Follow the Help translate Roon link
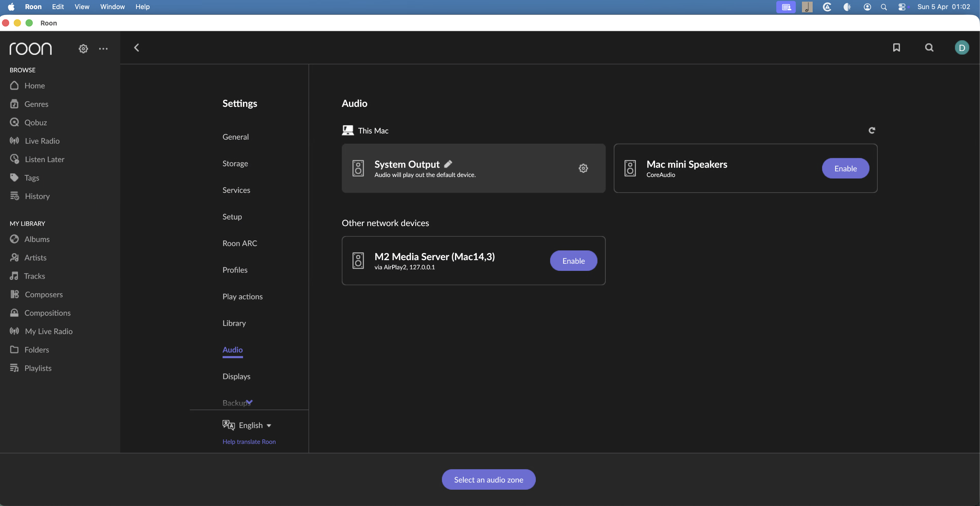Screen dimensions: 980x506 tap(249, 441)
